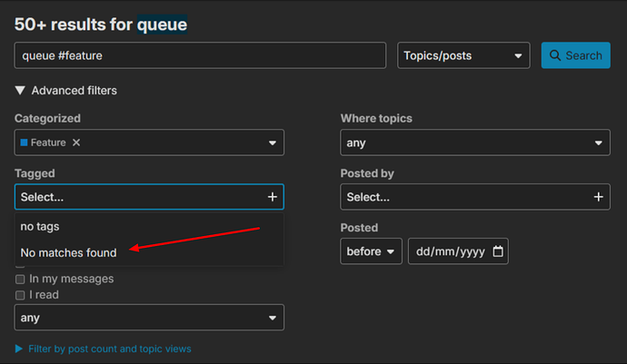Open the bottom-left 'any' dropdown
This screenshot has height=364, width=627.
[x=149, y=317]
